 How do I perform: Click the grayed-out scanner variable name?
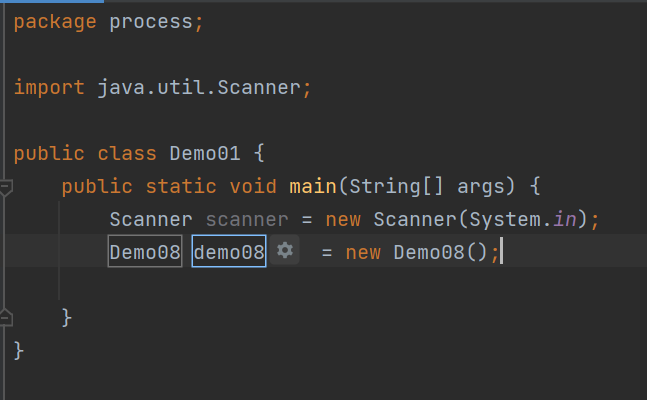tap(247, 219)
